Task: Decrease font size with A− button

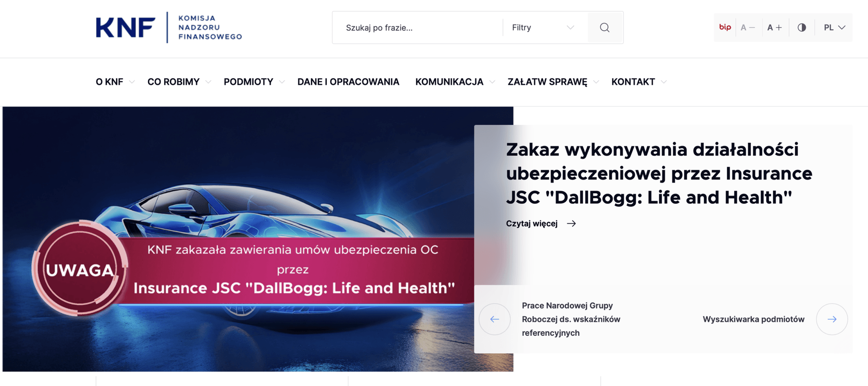Action: pos(748,28)
